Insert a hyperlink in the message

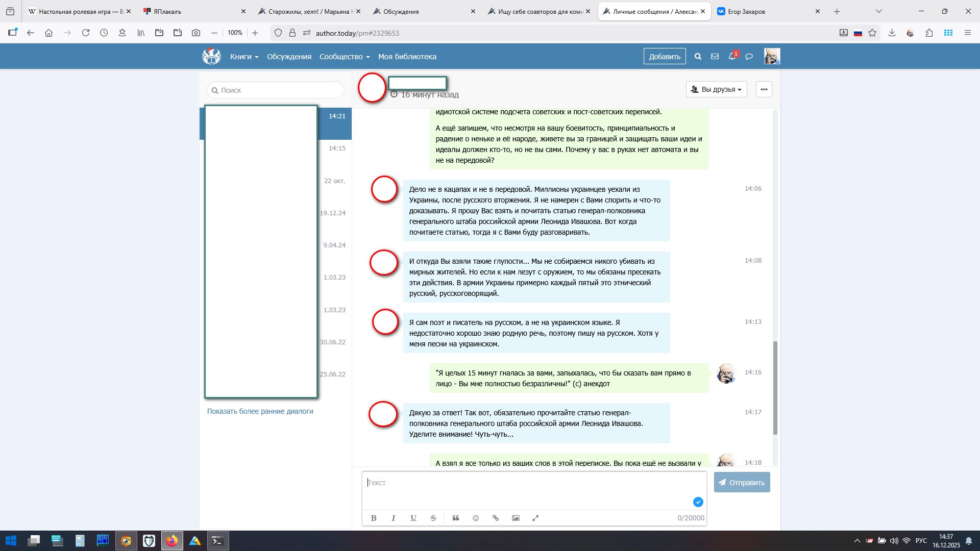click(496, 518)
